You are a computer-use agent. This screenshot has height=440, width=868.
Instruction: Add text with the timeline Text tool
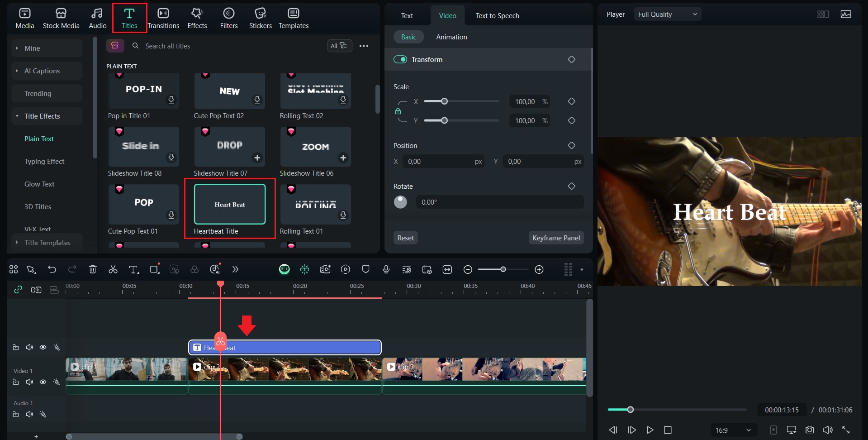(x=134, y=269)
